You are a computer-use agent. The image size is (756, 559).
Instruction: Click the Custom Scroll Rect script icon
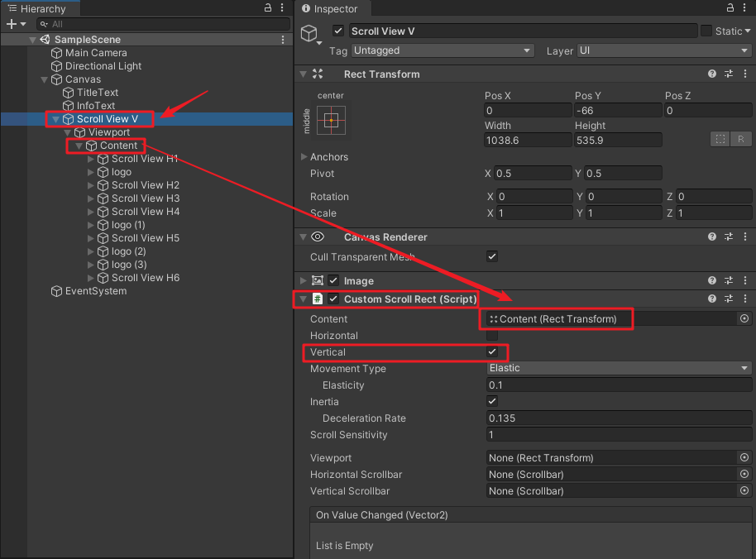point(318,299)
